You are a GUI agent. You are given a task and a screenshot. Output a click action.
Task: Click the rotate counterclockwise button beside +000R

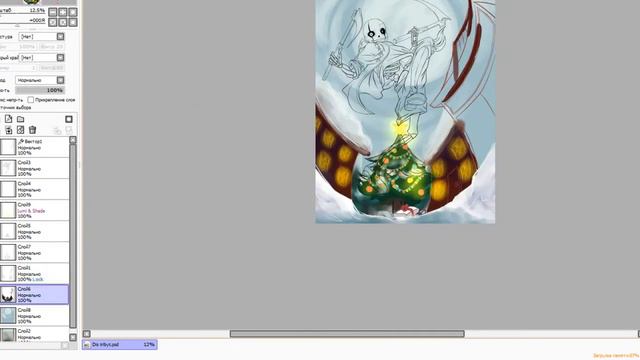[53, 22]
